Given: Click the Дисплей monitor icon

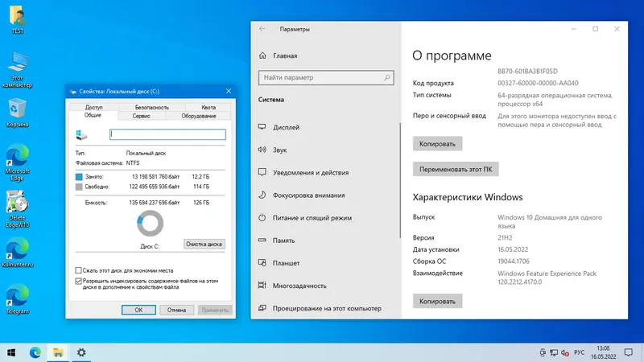Looking at the screenshot, I should click(x=262, y=127).
